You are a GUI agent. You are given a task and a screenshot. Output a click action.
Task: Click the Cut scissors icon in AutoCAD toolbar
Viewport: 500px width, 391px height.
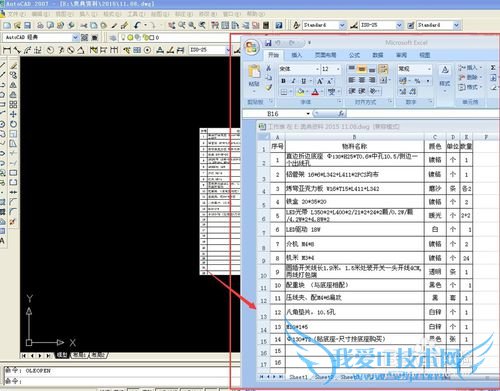(x=84, y=25)
